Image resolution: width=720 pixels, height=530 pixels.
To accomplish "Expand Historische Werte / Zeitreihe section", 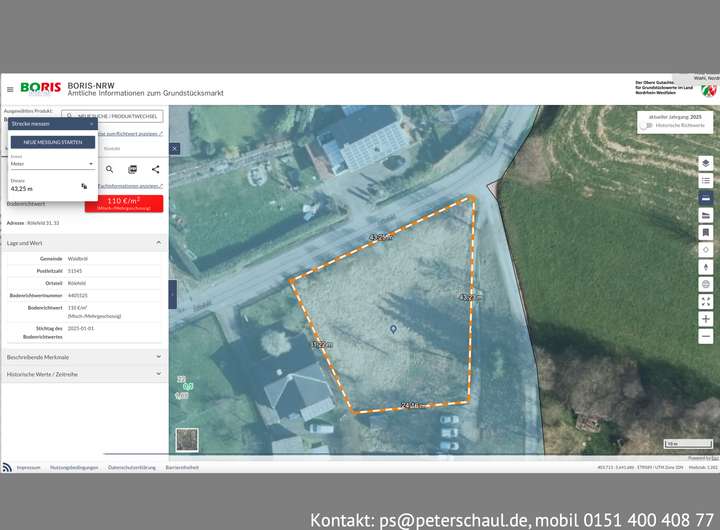I will click(83, 373).
